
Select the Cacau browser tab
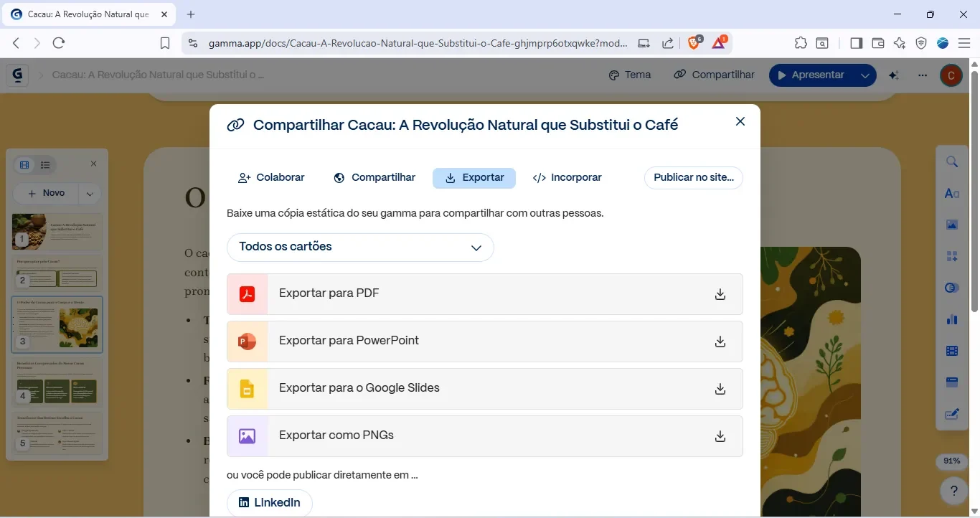click(x=90, y=14)
